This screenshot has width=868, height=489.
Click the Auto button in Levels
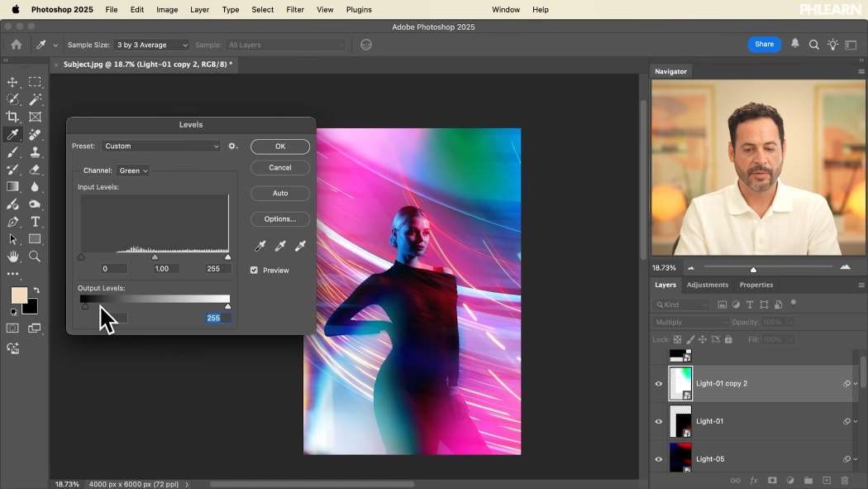point(280,194)
